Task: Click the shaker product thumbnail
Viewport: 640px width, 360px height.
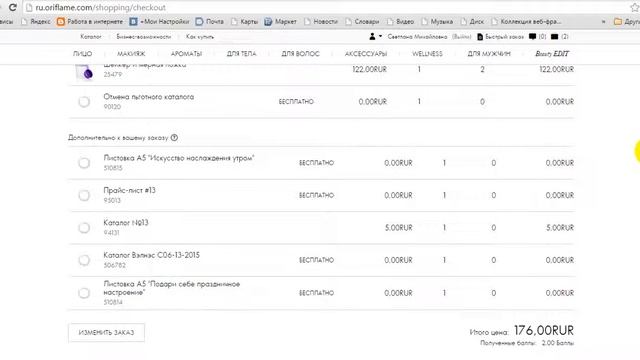Action: point(85,73)
